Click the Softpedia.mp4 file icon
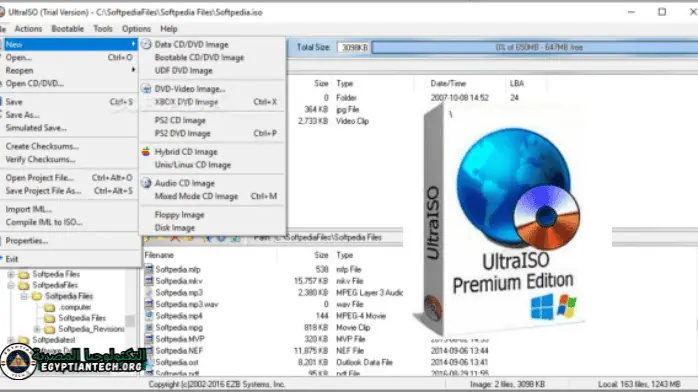Image resolution: width=698 pixels, height=392 pixels. (x=149, y=315)
